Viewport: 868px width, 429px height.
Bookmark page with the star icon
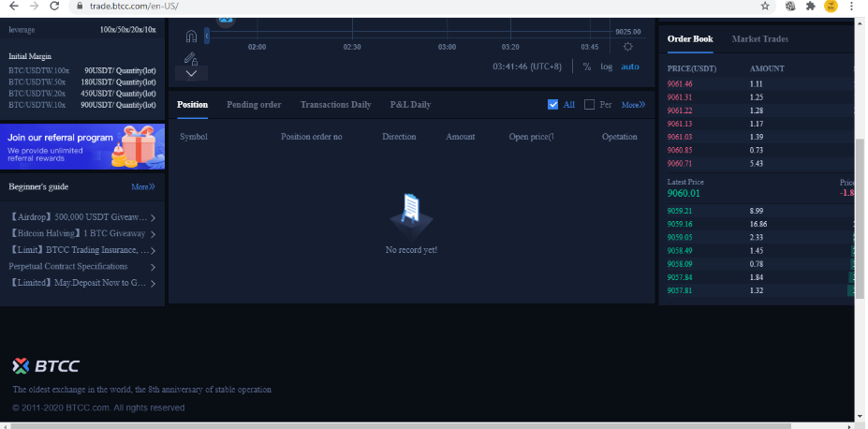[765, 7]
